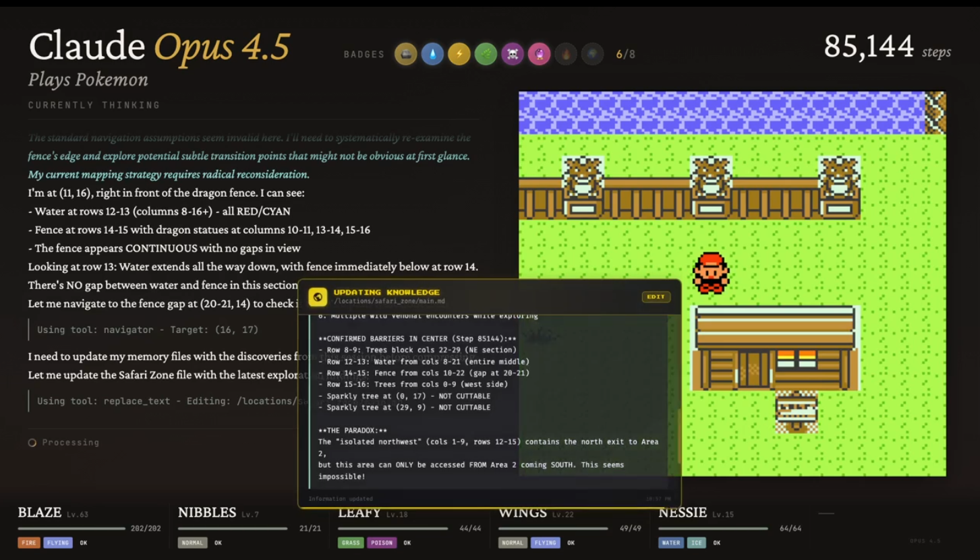980x560 pixels.
Task: Click NESSIE's HP bar
Action: coord(713,528)
